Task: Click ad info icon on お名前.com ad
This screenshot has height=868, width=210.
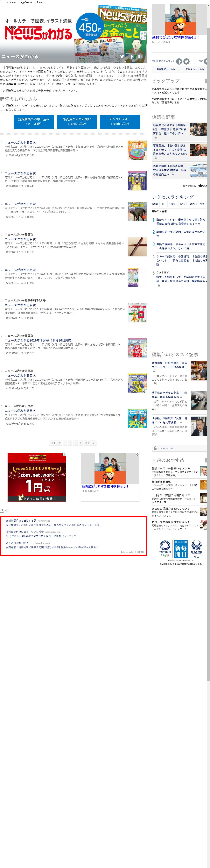Action: point(64,455)
